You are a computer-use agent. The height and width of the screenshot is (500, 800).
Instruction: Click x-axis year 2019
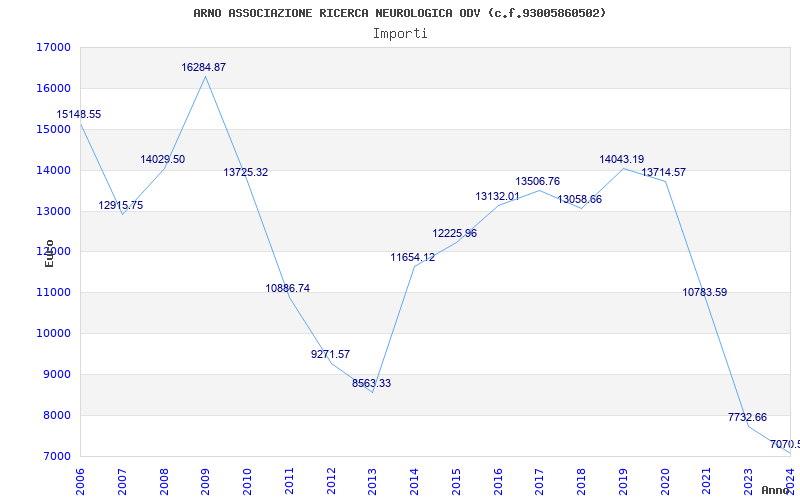pos(623,481)
